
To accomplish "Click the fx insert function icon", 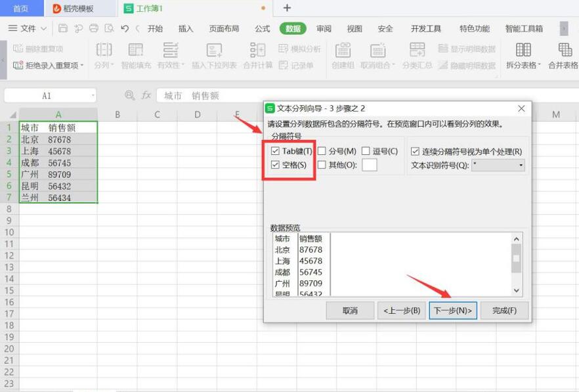I will [x=146, y=95].
